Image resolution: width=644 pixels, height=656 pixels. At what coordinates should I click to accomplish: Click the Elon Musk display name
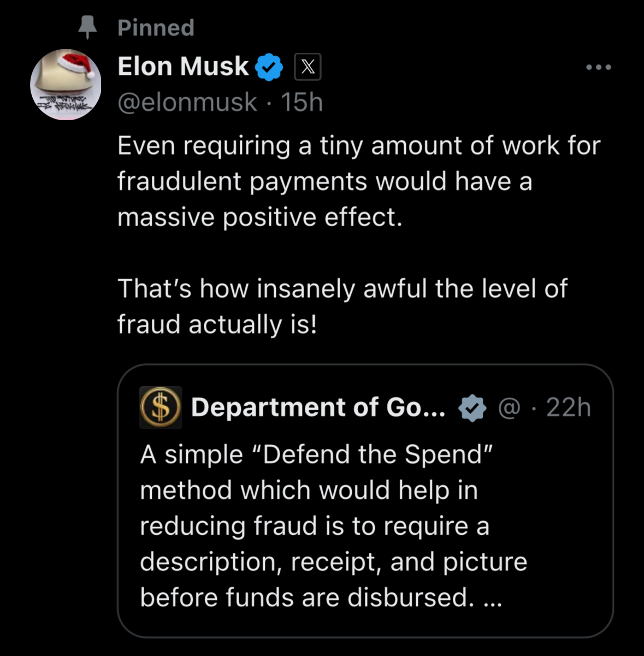coord(183,67)
